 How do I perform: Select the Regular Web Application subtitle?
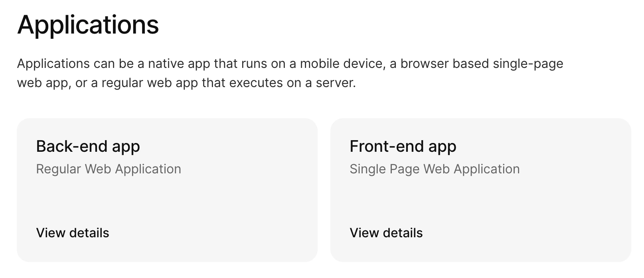(109, 169)
